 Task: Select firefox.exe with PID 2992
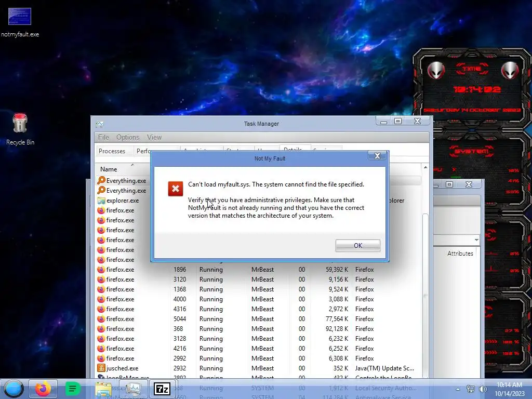pos(258,358)
